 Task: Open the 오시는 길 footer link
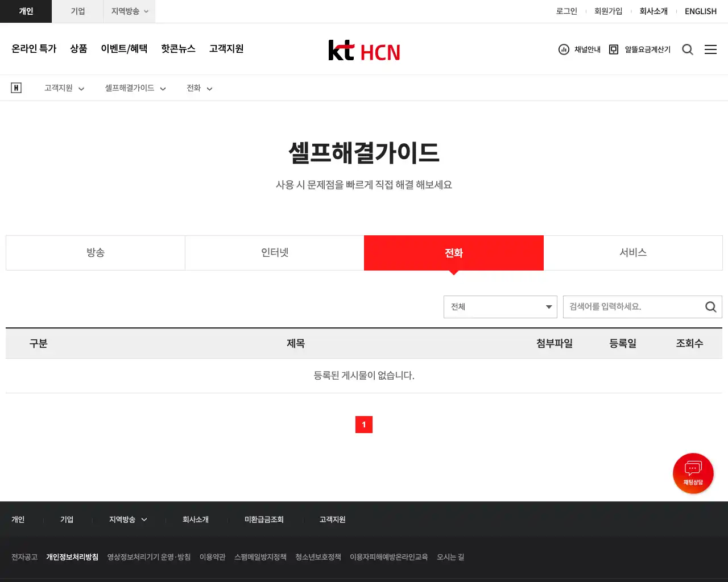(450, 557)
